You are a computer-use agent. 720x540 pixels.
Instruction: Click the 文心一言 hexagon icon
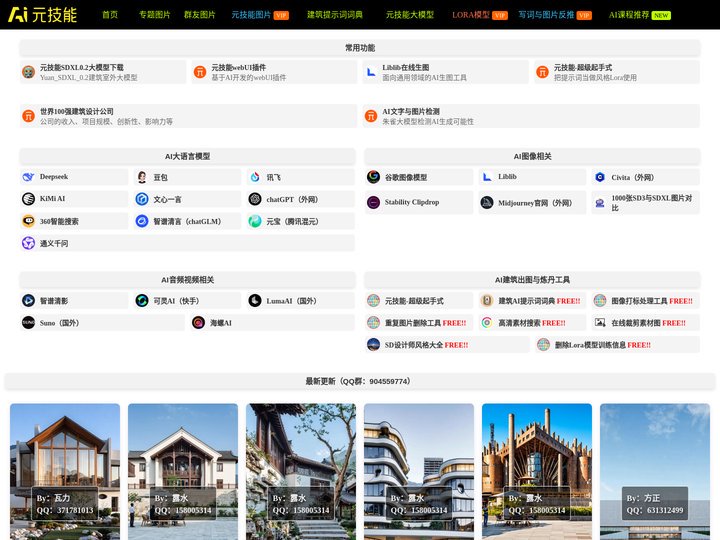click(142, 199)
